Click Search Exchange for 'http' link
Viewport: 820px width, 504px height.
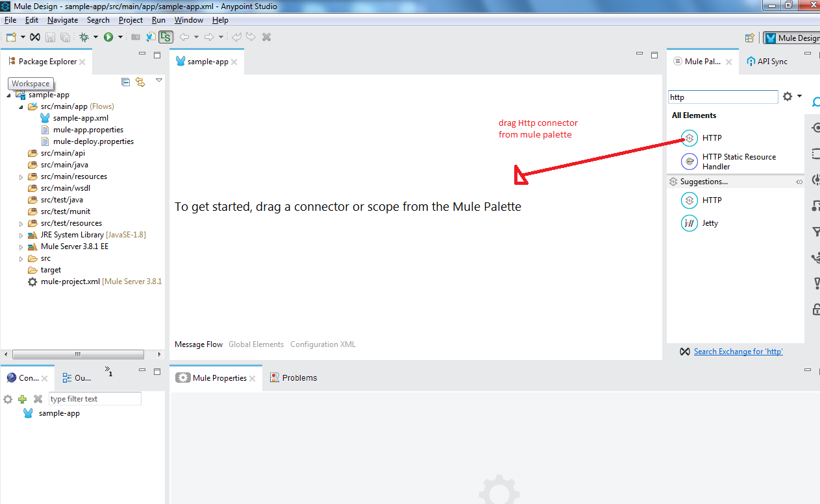pyautogui.click(x=738, y=352)
